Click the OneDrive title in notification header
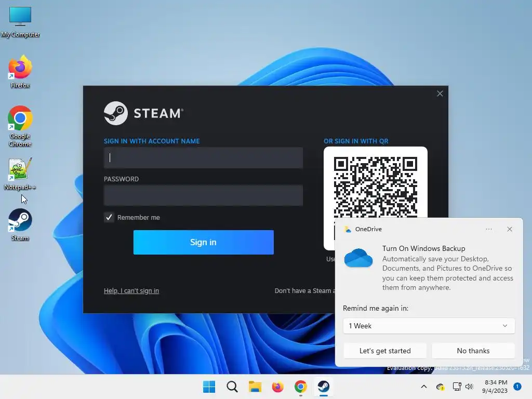The width and height of the screenshot is (532, 399). (x=368, y=229)
